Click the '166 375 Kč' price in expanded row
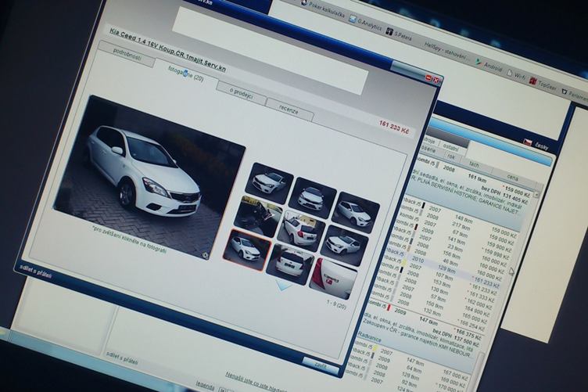This screenshot has width=588, height=392. (468, 333)
